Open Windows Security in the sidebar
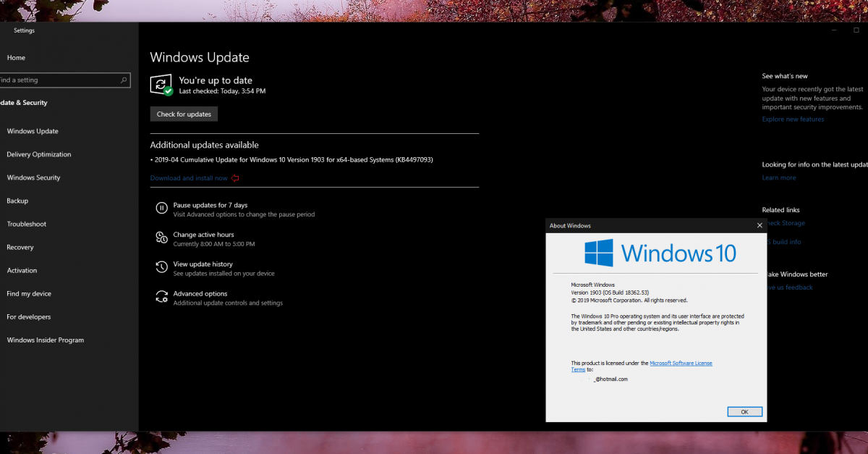 pos(33,177)
